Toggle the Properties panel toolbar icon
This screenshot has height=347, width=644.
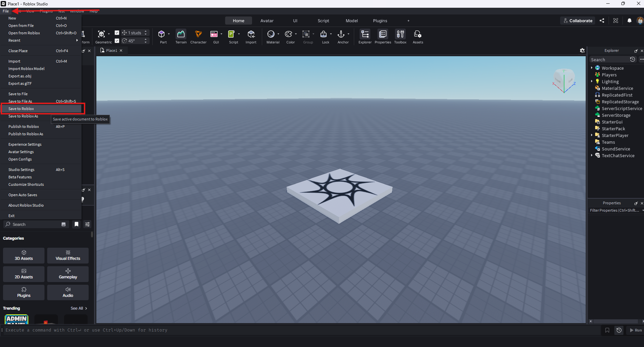pyautogui.click(x=383, y=34)
